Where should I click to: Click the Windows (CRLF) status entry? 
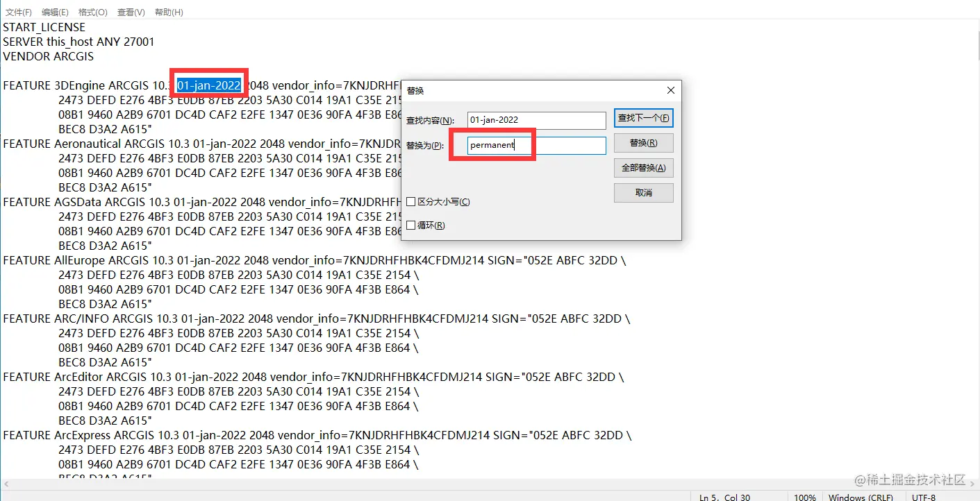click(x=861, y=496)
